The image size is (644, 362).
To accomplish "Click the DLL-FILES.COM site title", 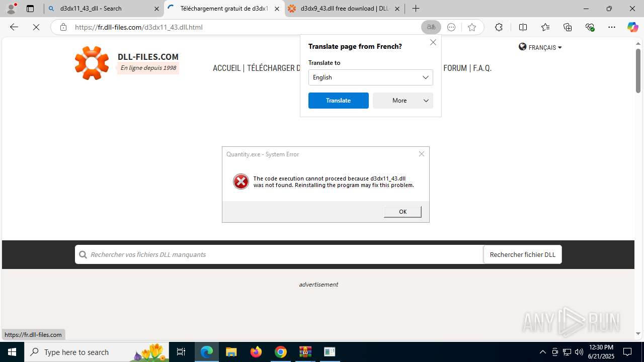I will [148, 57].
